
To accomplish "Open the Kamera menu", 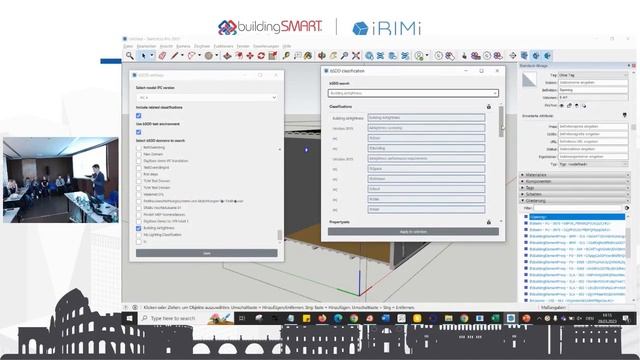I will tap(183, 46).
